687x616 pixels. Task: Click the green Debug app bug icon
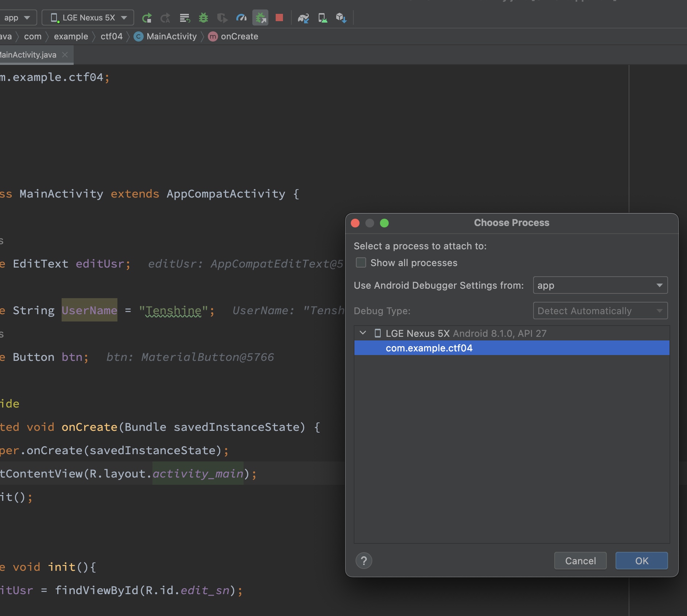pos(203,18)
